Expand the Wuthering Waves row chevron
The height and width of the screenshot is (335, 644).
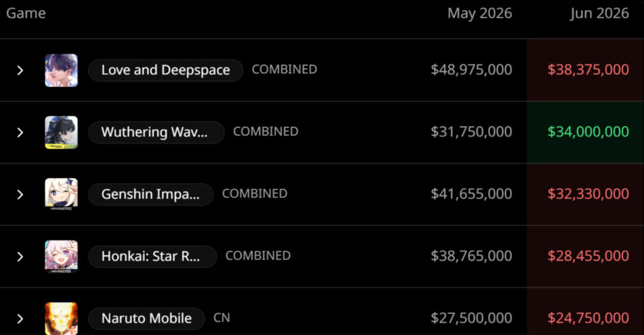20,133
